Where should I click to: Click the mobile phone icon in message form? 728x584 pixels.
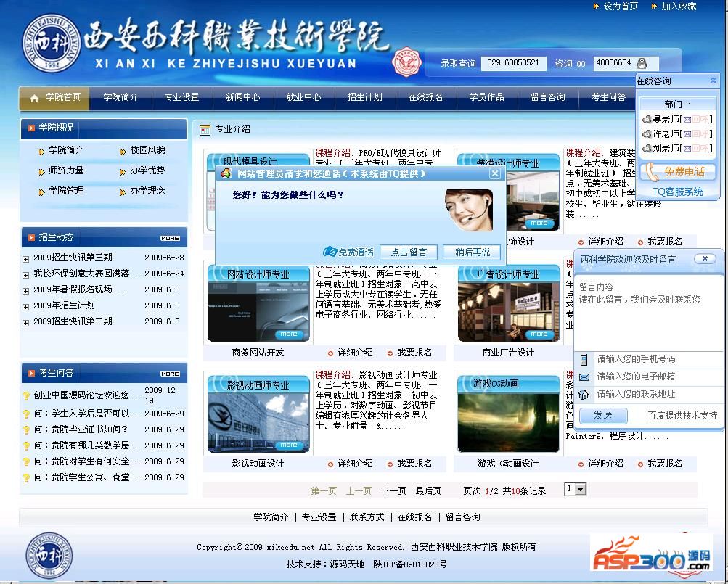[584, 359]
